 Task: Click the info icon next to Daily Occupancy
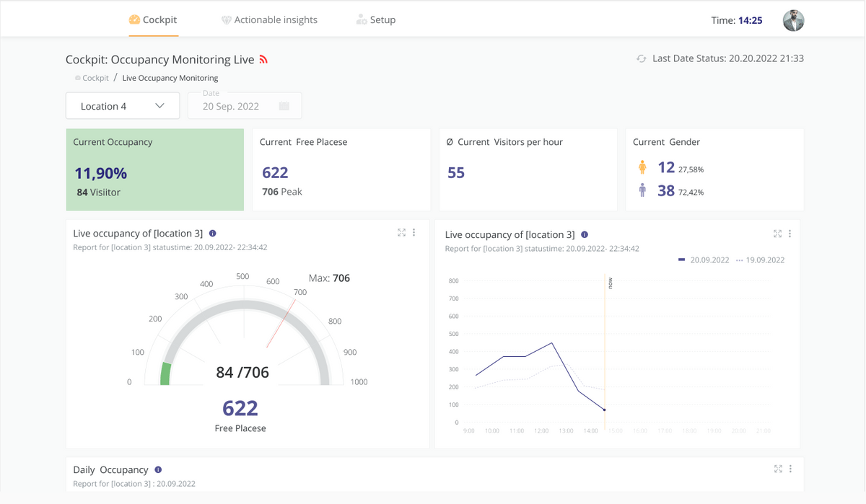coord(158,469)
